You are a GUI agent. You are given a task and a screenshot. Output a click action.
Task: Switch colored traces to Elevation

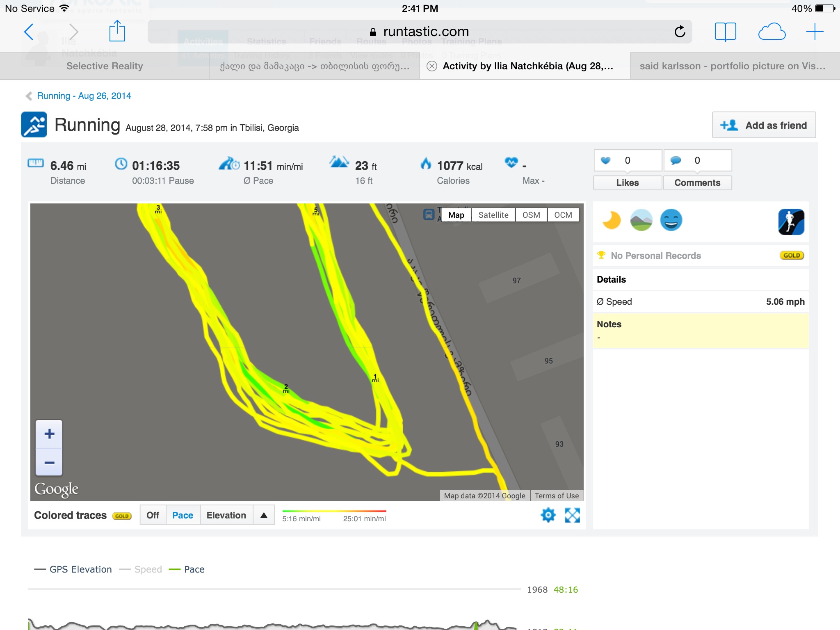(x=226, y=515)
